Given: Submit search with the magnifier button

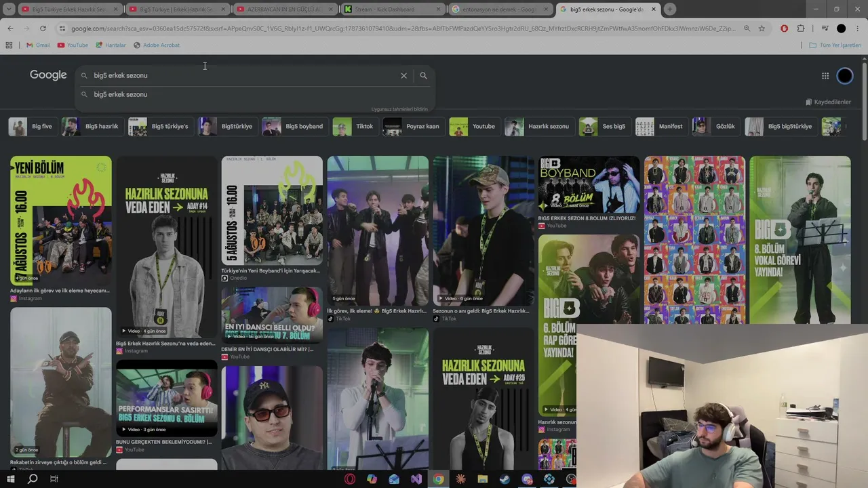Looking at the screenshot, I should click(x=423, y=75).
